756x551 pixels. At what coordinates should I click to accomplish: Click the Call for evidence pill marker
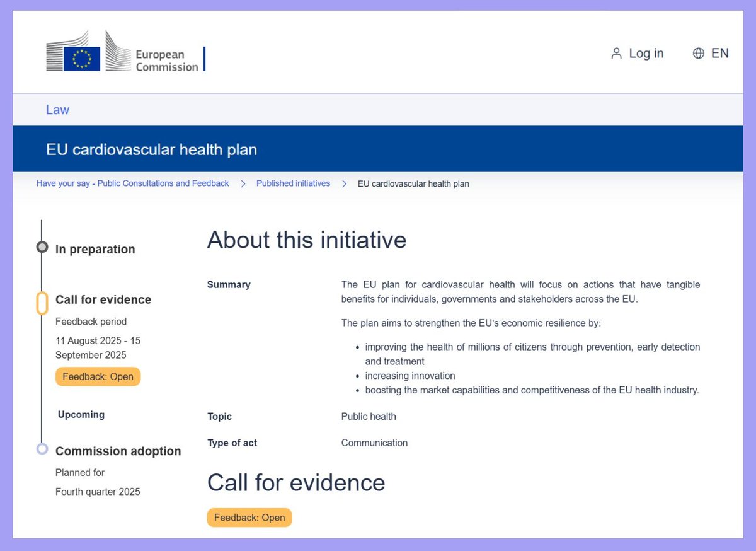tap(42, 303)
